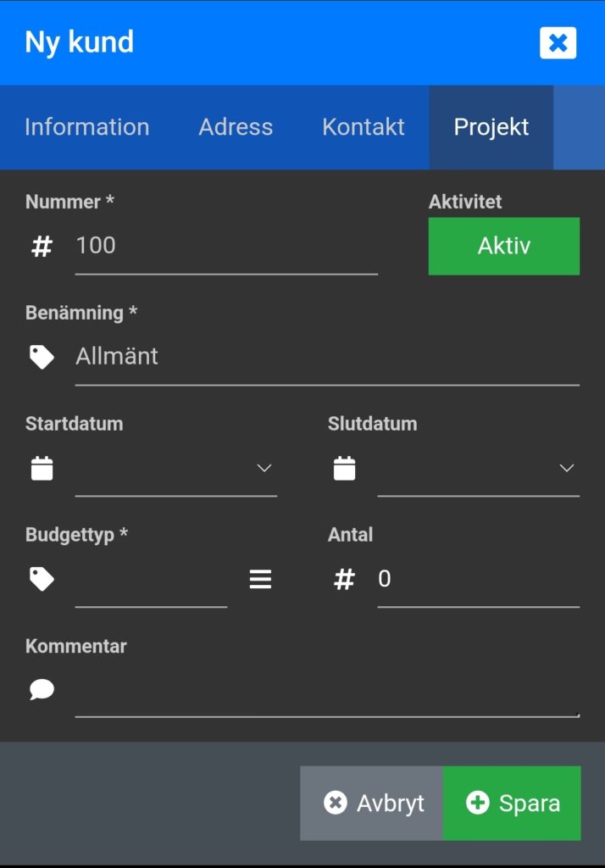Open the Adress tab
Image resolution: width=605 pixels, height=868 pixels.
pyautogui.click(x=236, y=127)
